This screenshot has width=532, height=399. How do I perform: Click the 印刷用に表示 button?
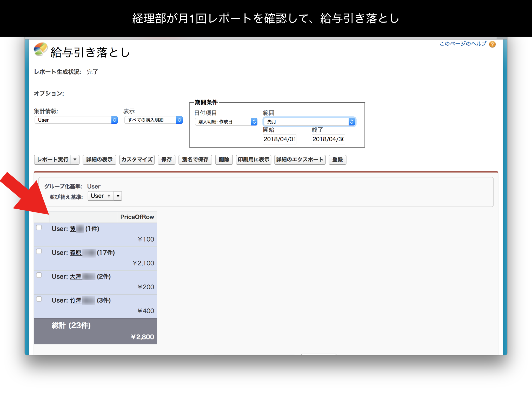pos(253,159)
